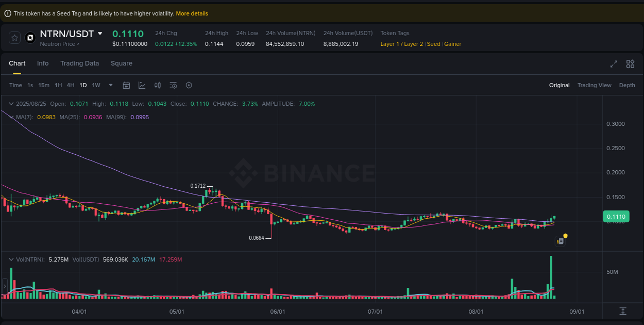Open the indicator settings icon beside it

(173, 85)
